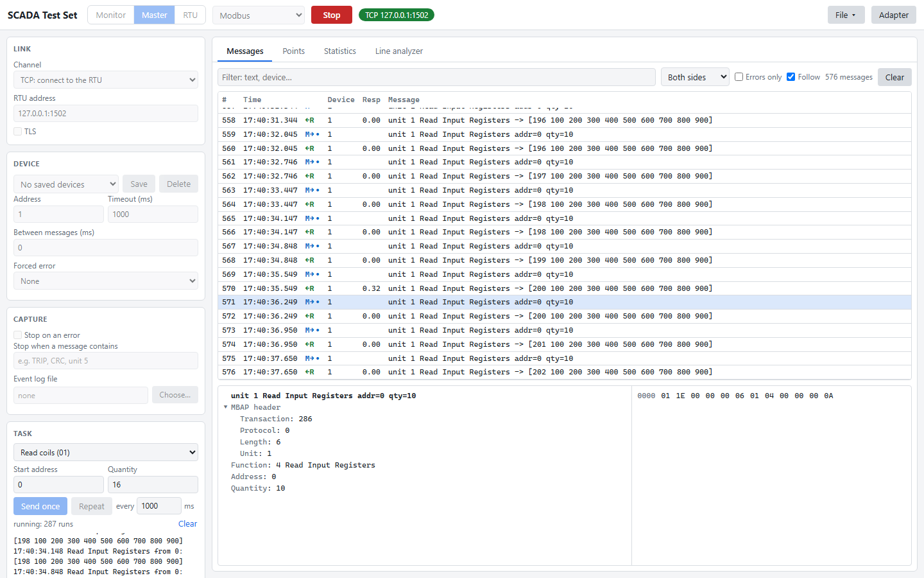924x578 pixels.
Task: Click the Quantity input field
Action: (x=153, y=484)
